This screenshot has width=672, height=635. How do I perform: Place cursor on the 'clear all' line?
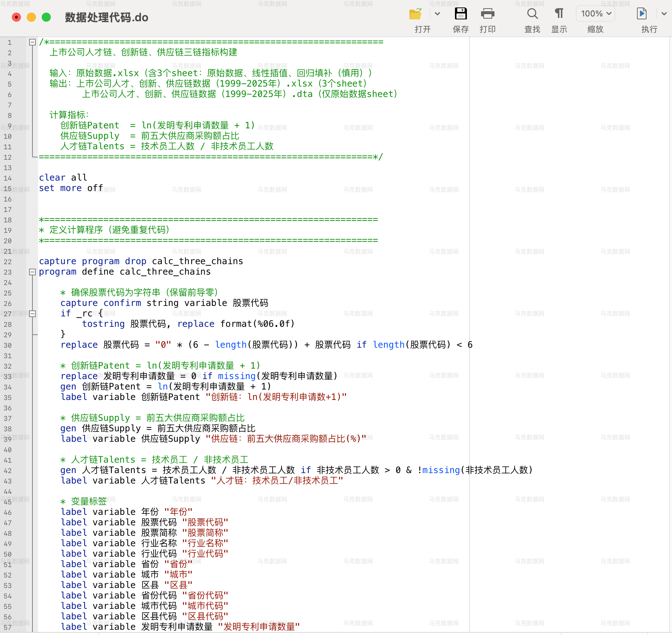(x=63, y=178)
